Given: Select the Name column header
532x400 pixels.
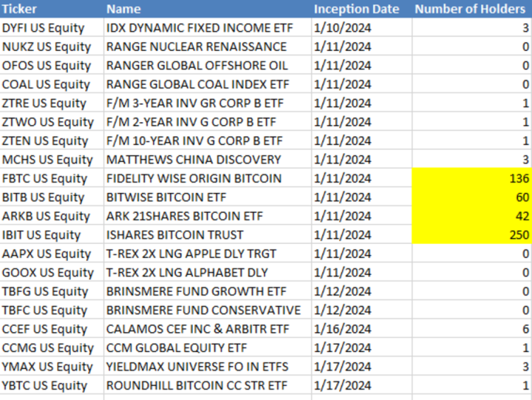Looking at the screenshot, I should [x=208, y=9].
